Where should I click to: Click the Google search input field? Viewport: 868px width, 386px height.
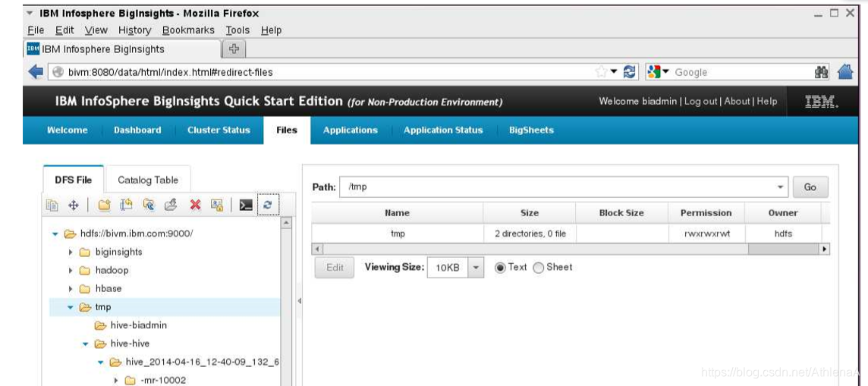[742, 72]
